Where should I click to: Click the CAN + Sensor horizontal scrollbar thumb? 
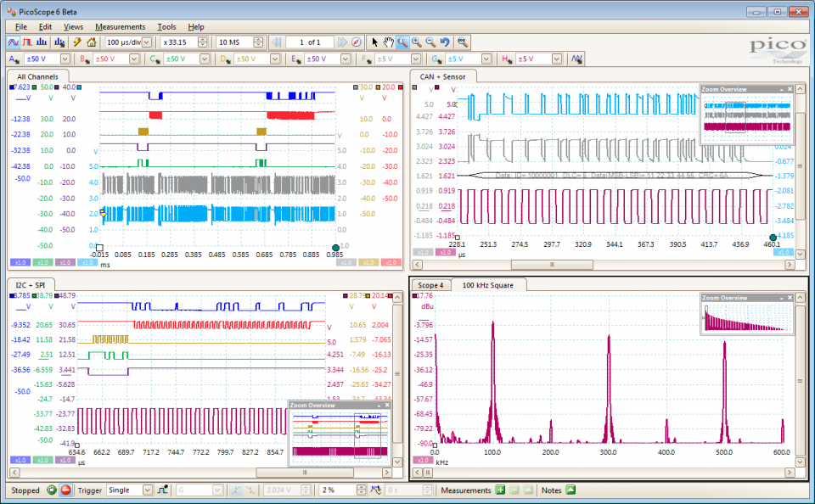[552, 265]
